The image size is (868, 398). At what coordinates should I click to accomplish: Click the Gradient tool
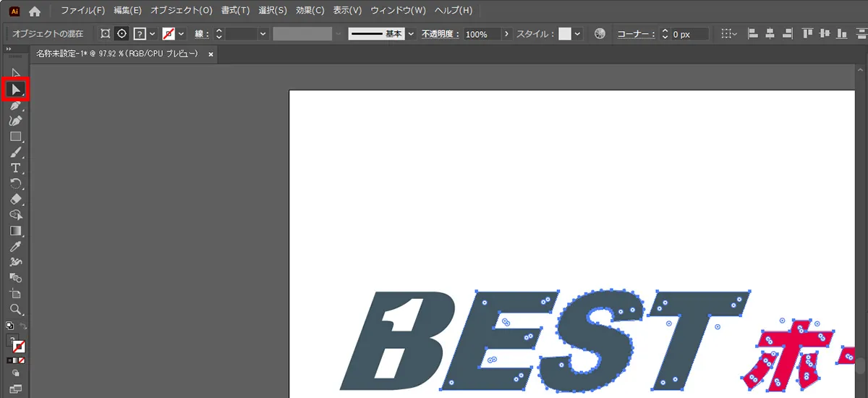click(x=16, y=231)
